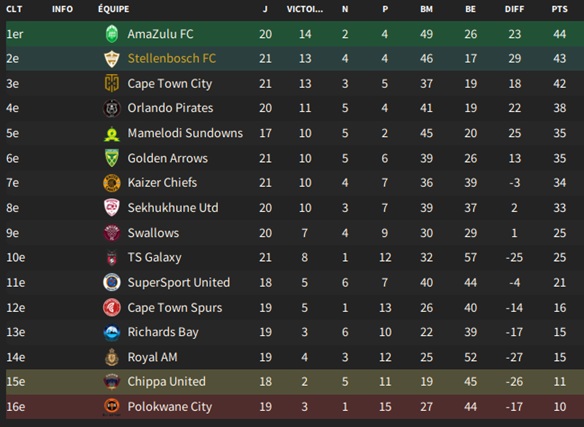Sort standings by ÉQUIPE header
Image resolution: width=584 pixels, height=427 pixels.
click(114, 9)
